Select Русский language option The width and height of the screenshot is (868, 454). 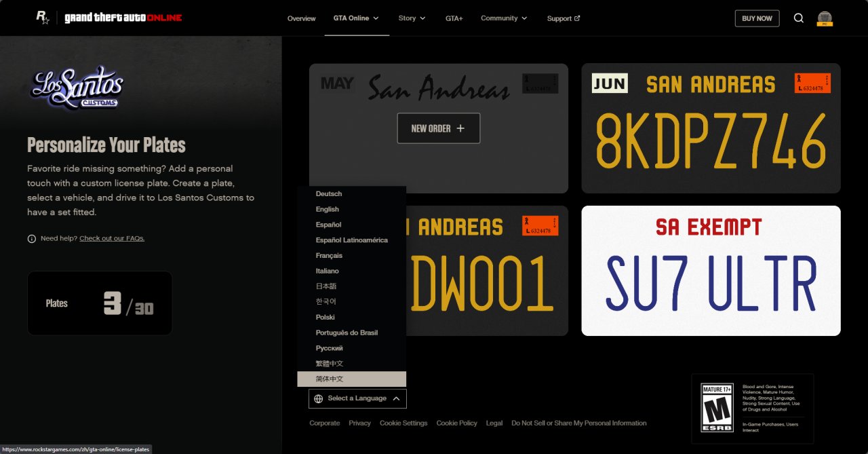351,348
